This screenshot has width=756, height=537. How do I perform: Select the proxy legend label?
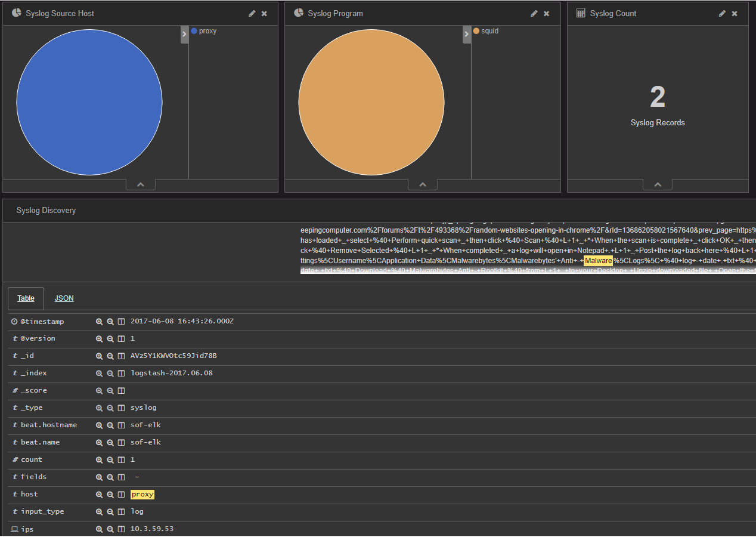click(x=208, y=31)
